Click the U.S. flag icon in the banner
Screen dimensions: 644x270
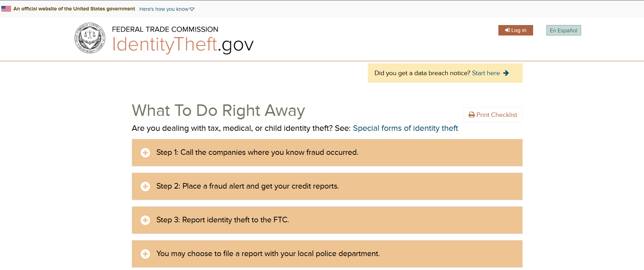pyautogui.click(x=6, y=8)
